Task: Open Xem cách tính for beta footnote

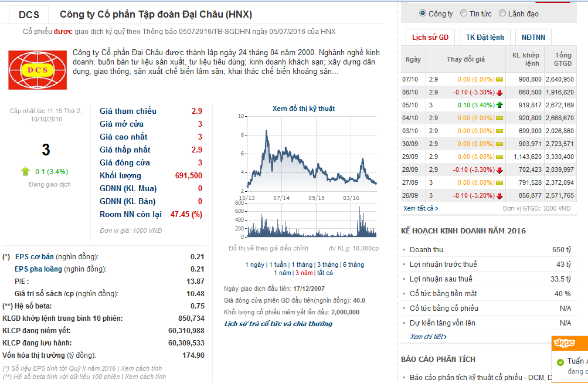Action: click(x=145, y=377)
